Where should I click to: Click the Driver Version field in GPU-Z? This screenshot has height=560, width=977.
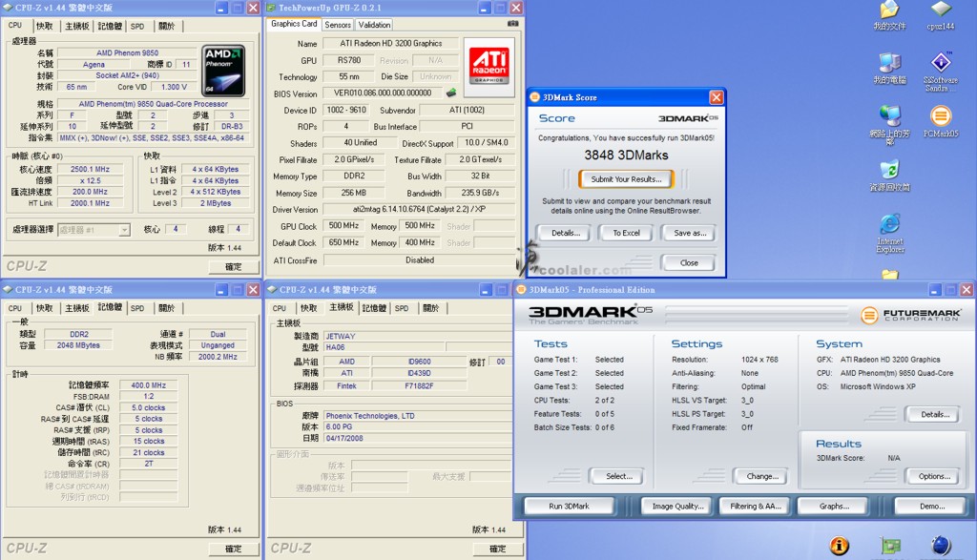coord(419,209)
